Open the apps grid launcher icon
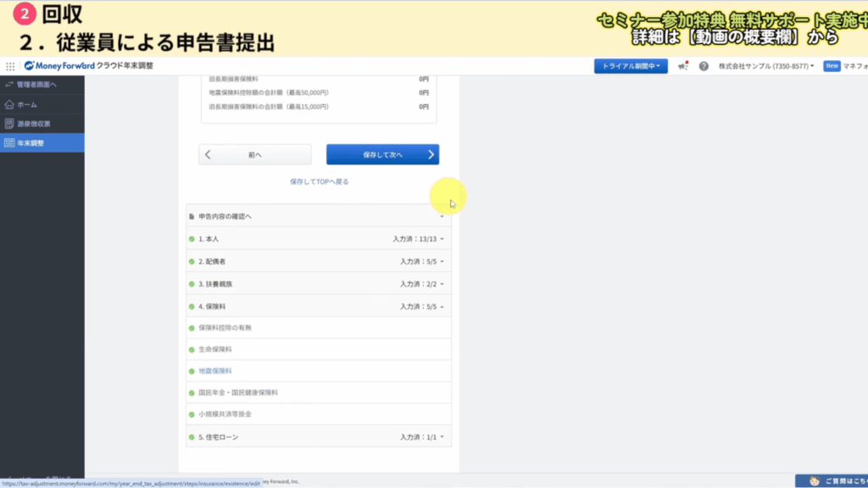 10,66
